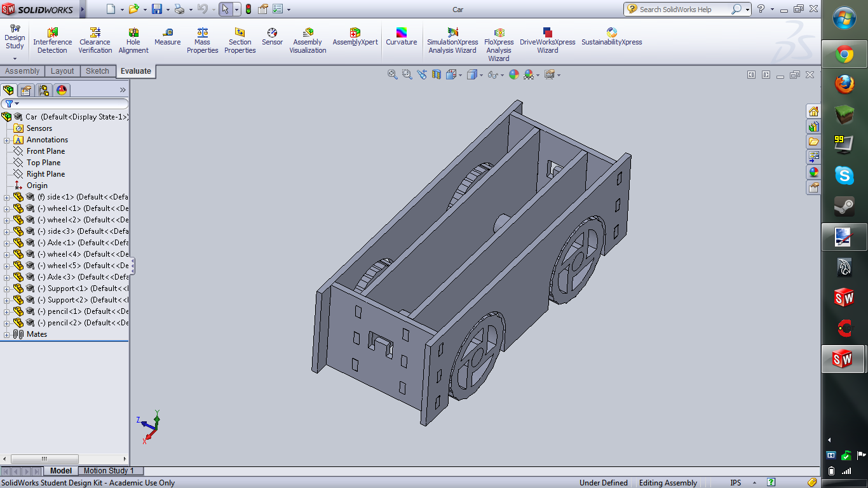
Task: Select the Evaluate tab
Action: [x=136, y=71]
